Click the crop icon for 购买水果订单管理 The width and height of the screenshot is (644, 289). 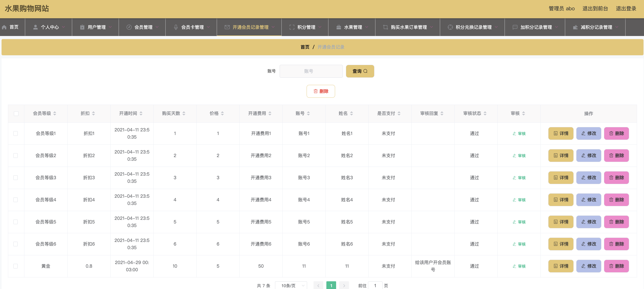click(385, 27)
